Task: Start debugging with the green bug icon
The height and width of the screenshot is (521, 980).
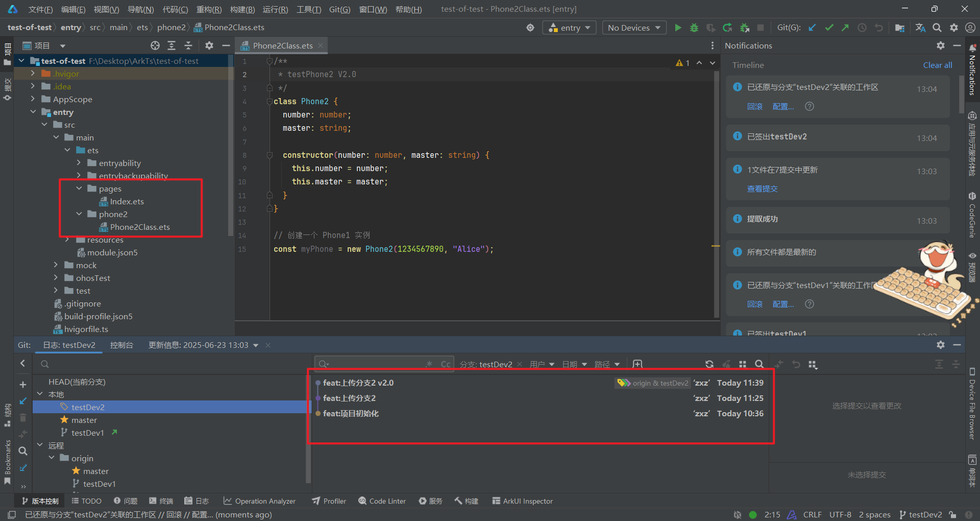Action: tap(694, 28)
